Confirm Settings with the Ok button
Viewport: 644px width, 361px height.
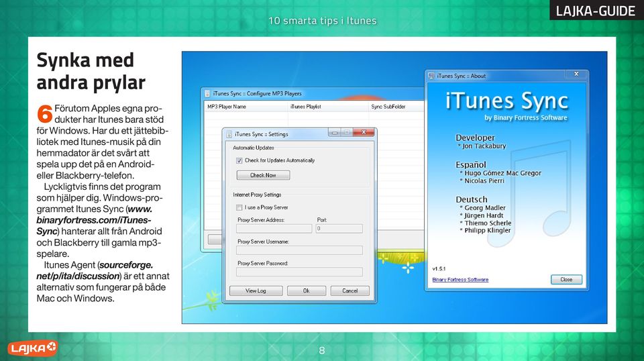click(307, 291)
